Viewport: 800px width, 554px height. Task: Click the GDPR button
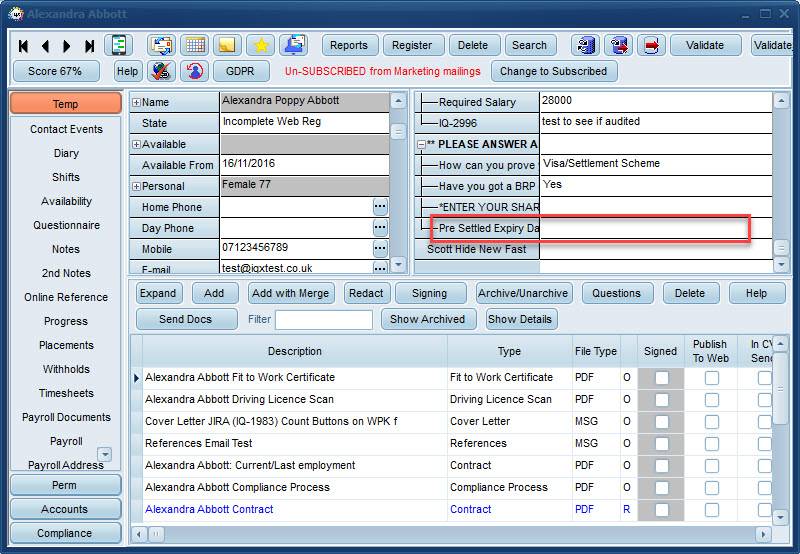tap(241, 71)
